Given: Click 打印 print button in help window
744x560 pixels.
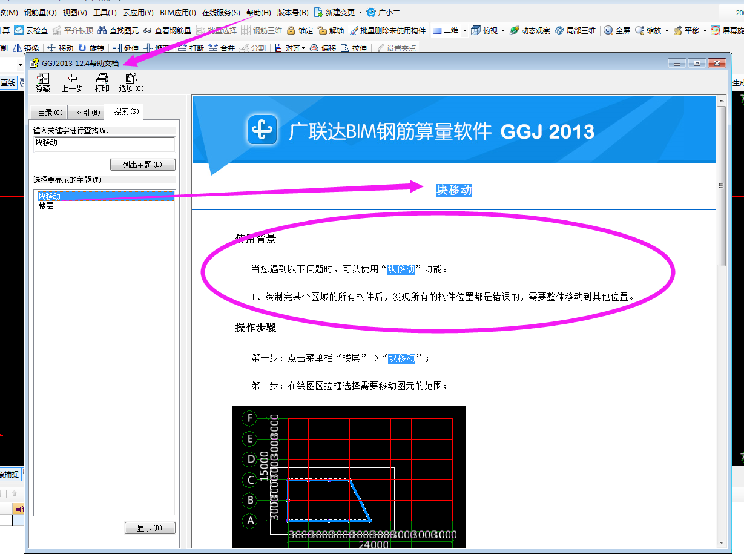Looking at the screenshot, I should tap(102, 82).
